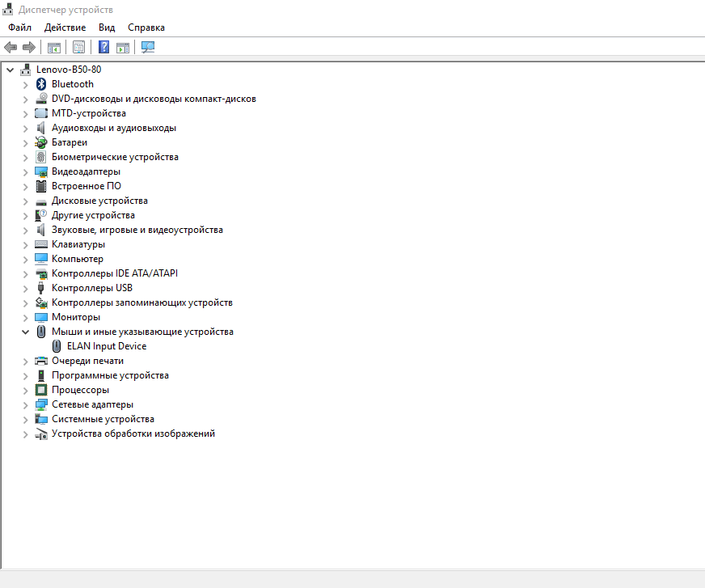Click the ELAN Input Device mouse icon
This screenshot has width=705, height=588.
57,346
